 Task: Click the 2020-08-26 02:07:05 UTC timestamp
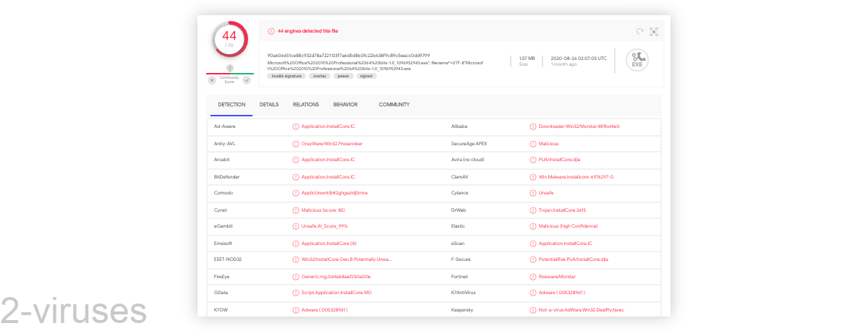(x=579, y=58)
